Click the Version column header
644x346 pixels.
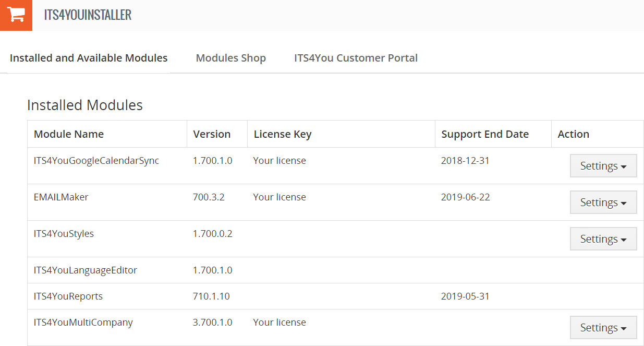tap(212, 134)
